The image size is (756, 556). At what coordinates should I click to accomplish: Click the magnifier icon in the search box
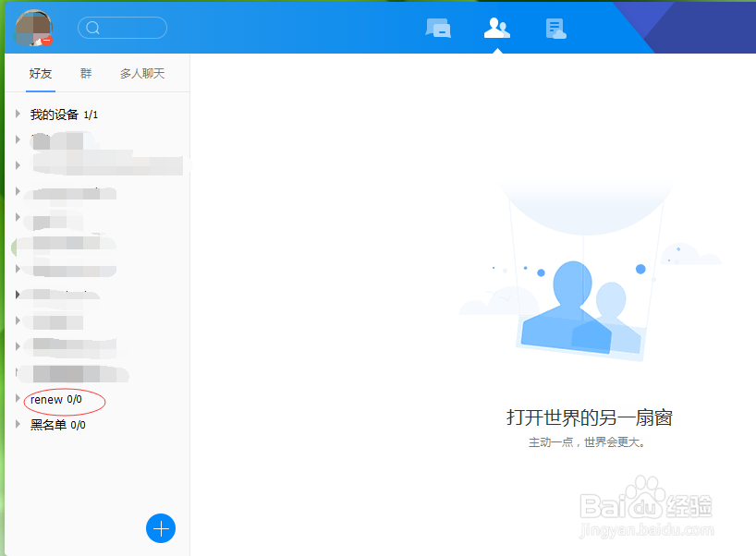pos(93,28)
